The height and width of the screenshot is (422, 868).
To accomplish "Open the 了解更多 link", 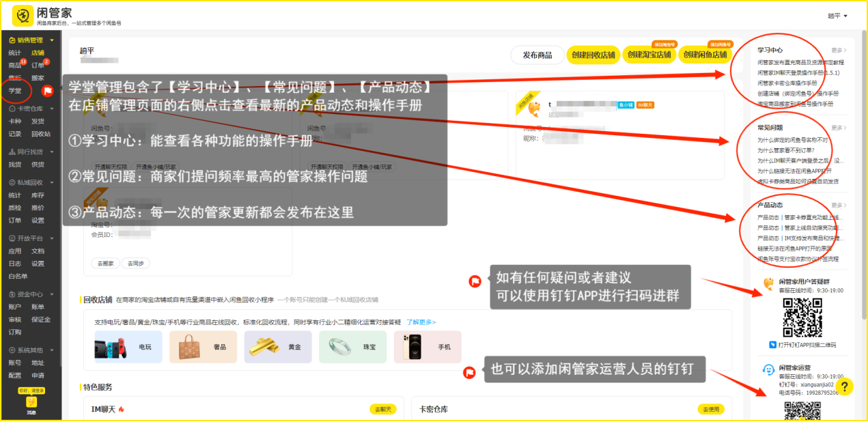I will 421,322.
